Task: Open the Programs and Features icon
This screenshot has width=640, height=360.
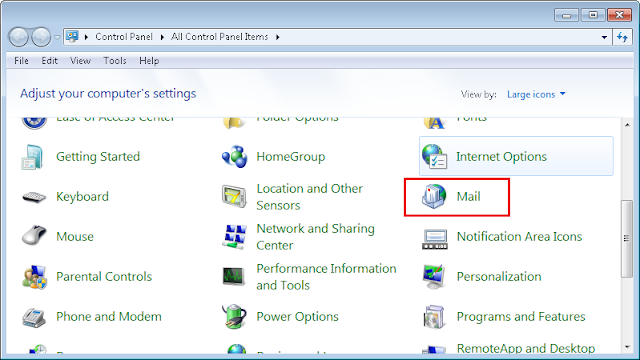Action: coord(434,317)
